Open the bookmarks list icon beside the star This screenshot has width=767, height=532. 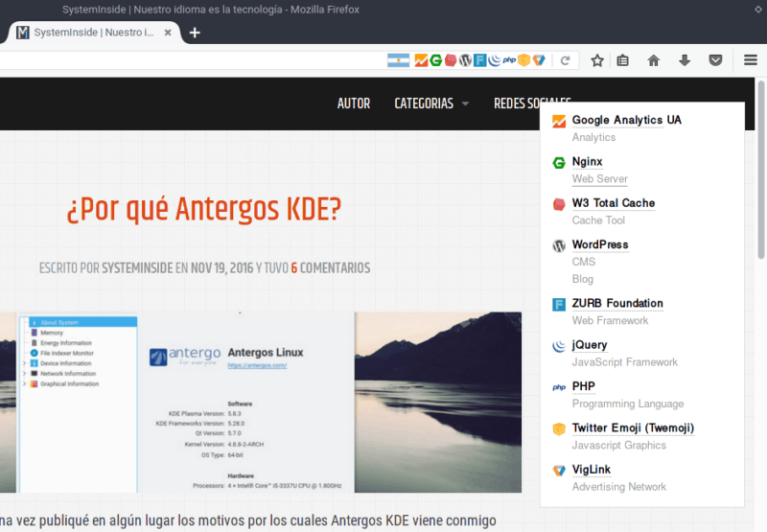623,60
